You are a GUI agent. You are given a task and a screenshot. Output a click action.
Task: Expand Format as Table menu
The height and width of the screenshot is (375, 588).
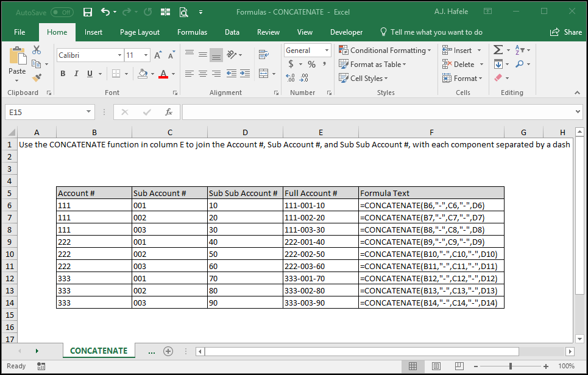373,64
